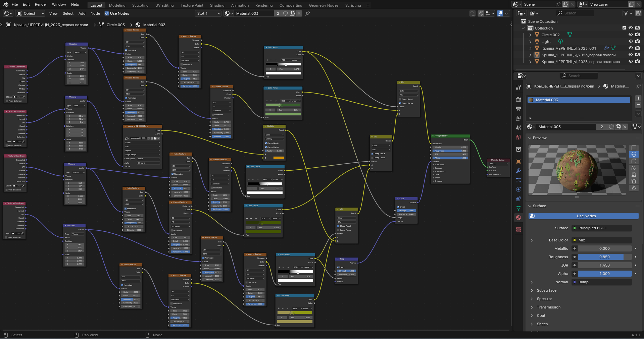Viewport: 644px width, 339px height.
Task: Adjust the Metallic slider
Action: point(604,248)
